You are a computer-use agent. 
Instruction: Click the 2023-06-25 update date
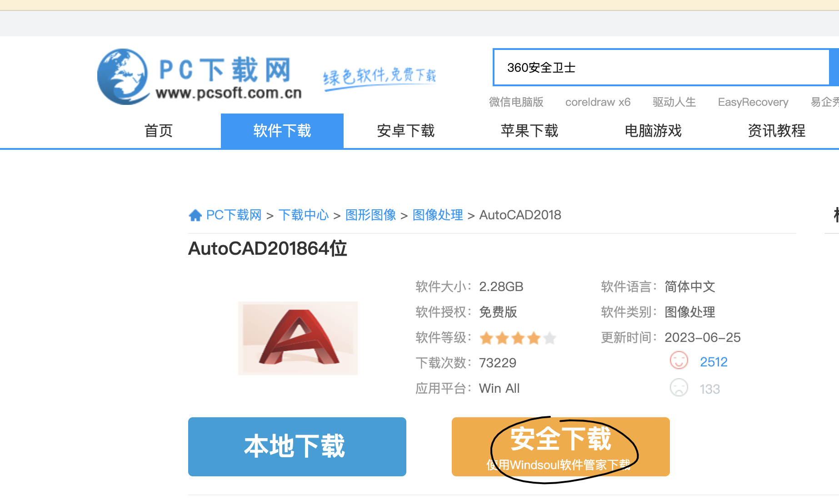click(703, 337)
